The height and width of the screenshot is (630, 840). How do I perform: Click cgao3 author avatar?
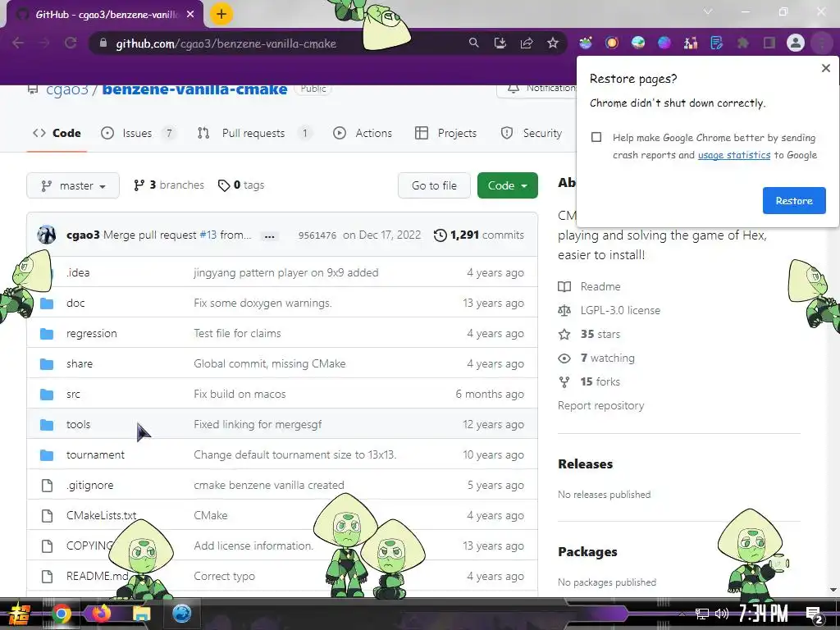47,235
